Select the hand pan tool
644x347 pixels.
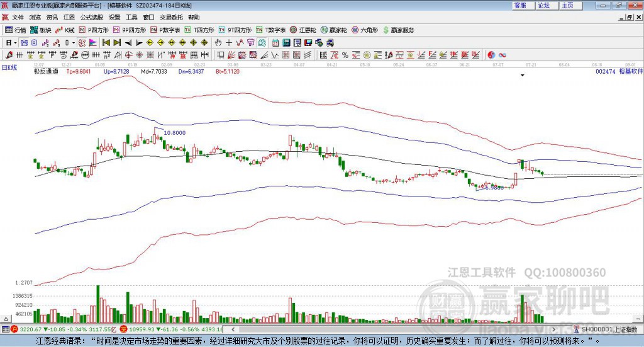[x=218, y=43]
